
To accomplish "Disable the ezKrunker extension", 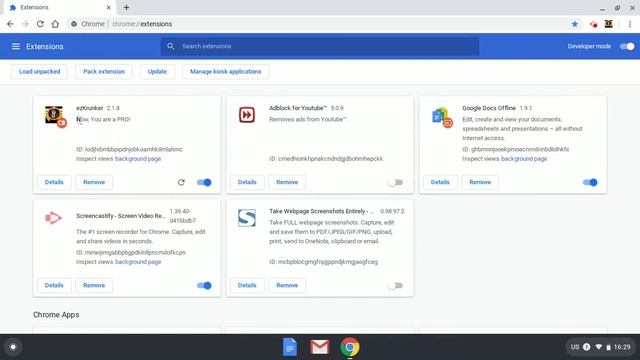I will coord(204,182).
